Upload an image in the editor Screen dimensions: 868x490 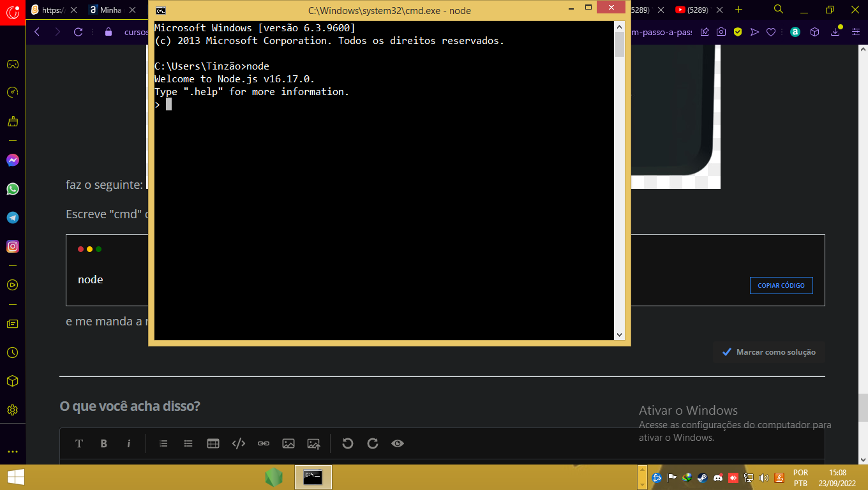point(313,443)
